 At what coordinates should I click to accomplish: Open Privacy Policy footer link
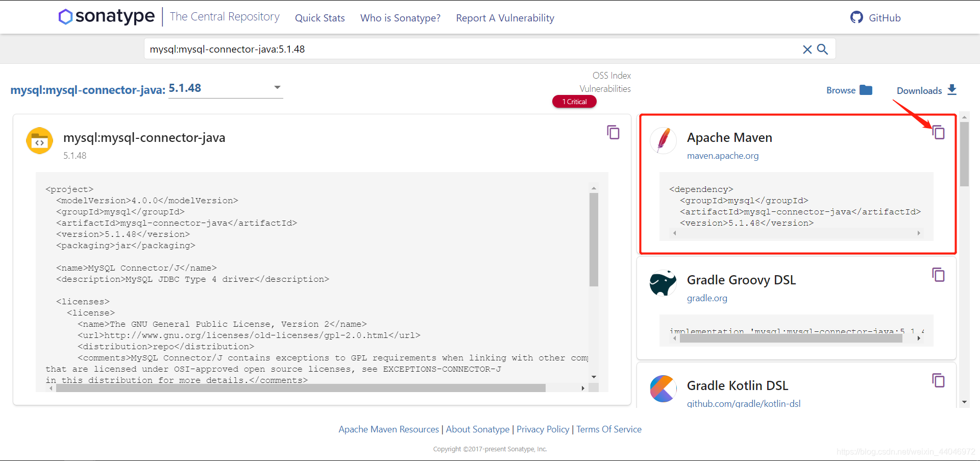point(543,429)
